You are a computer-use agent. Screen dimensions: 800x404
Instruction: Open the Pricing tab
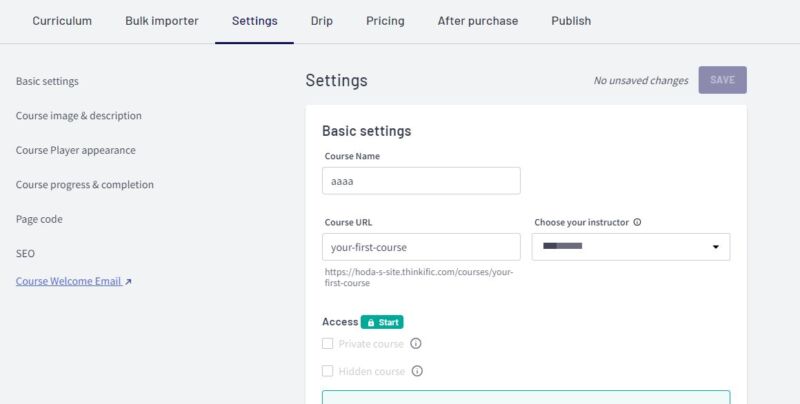385,21
